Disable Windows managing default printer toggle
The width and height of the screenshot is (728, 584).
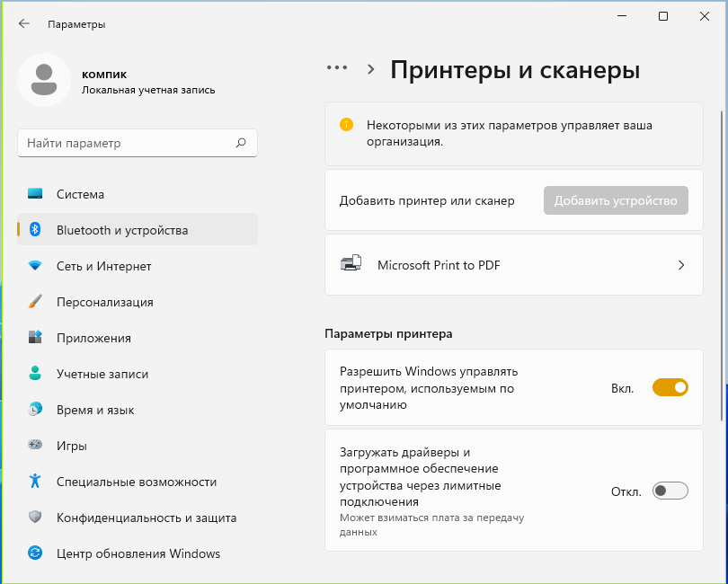[x=670, y=387]
